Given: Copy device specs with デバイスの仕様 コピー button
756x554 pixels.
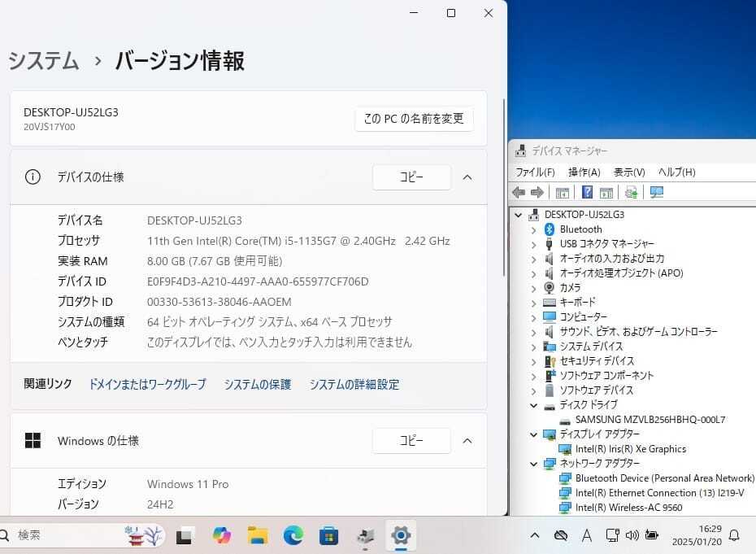Looking at the screenshot, I should [411, 177].
